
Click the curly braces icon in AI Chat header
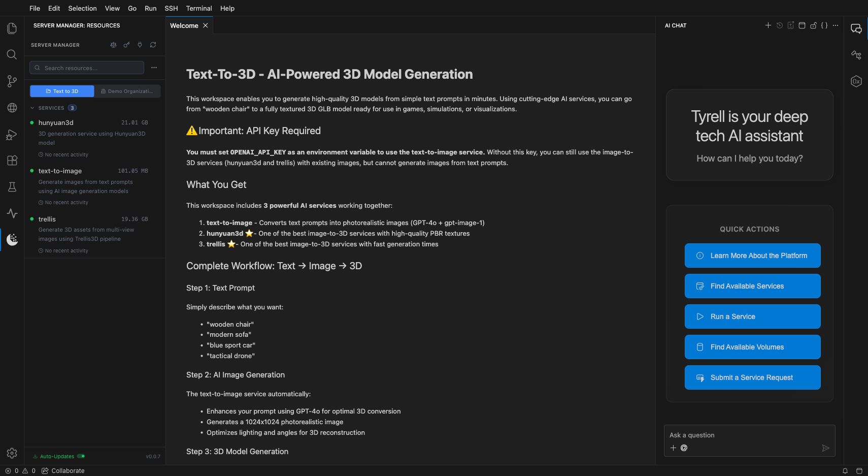[824, 25]
